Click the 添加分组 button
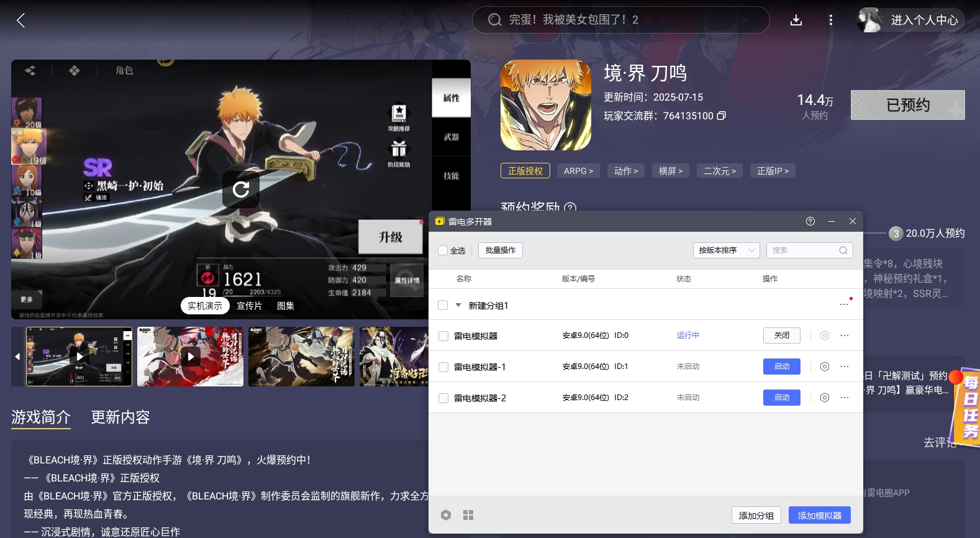 click(756, 515)
